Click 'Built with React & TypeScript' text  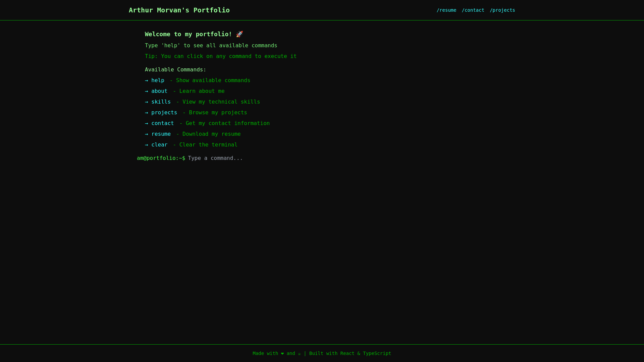point(350,353)
